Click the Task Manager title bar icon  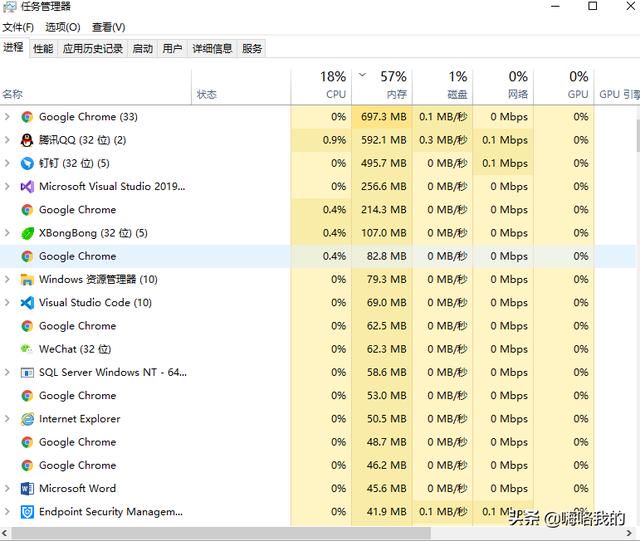tap(9, 7)
